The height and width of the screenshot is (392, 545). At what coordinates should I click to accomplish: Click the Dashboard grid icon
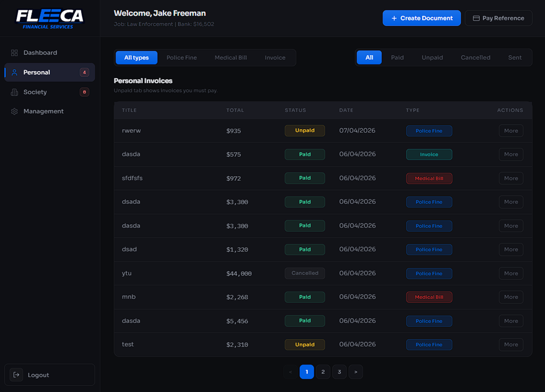tap(14, 53)
